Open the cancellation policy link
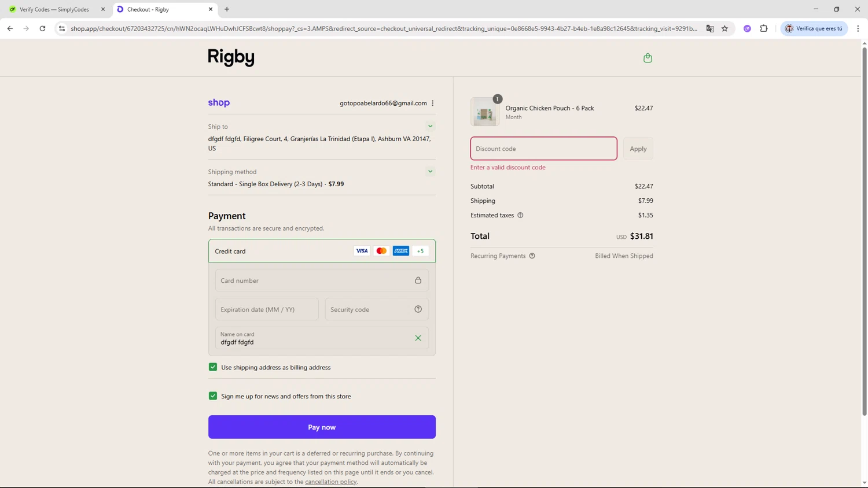868x488 pixels. pyautogui.click(x=330, y=482)
